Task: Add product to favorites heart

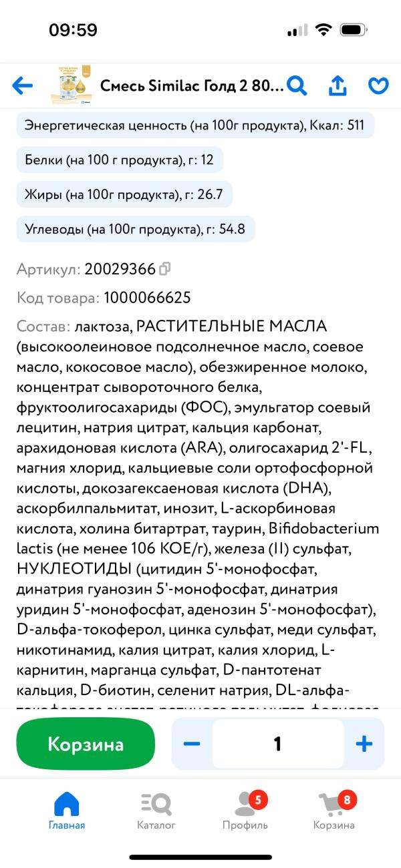Action: click(378, 85)
